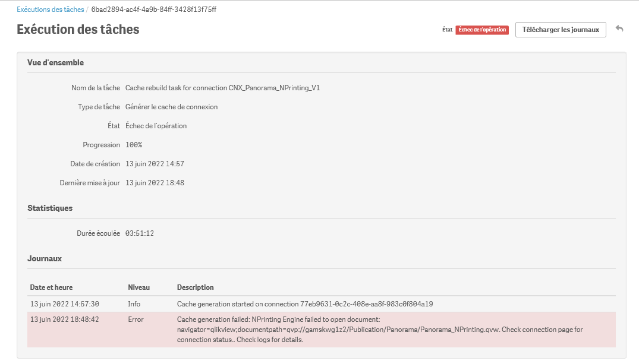Click the Journaux section header
The height and width of the screenshot is (364, 639).
point(45,258)
